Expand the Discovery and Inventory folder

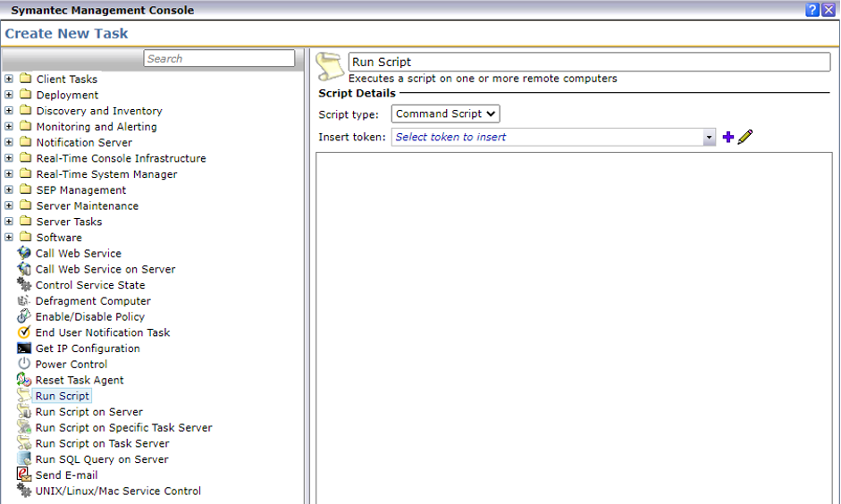(9, 111)
